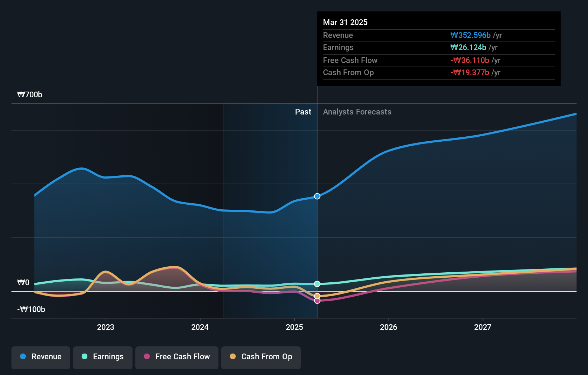
Task: Click the Analysts Forecasts section label
Action: coord(357,112)
